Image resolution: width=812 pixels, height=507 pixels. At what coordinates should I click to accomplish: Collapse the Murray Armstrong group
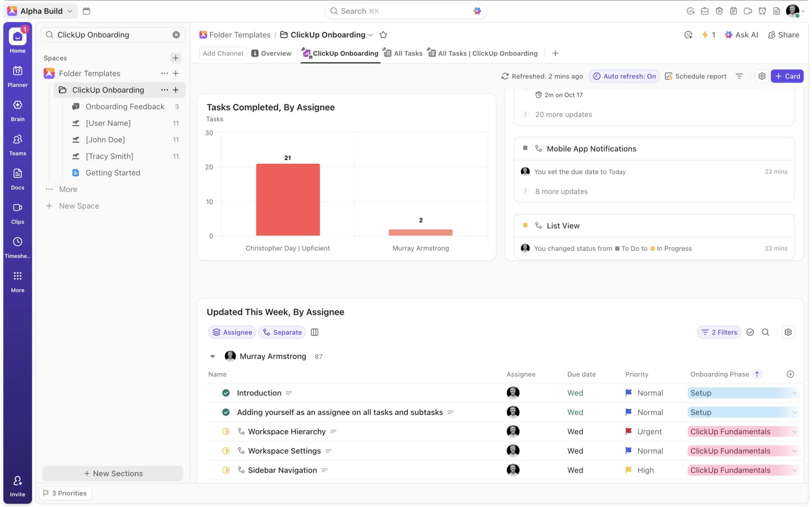213,356
